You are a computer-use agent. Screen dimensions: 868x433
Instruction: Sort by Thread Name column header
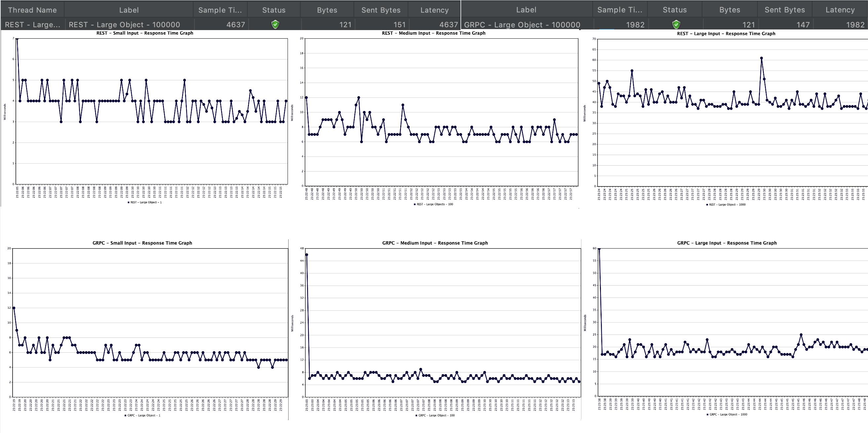click(32, 10)
